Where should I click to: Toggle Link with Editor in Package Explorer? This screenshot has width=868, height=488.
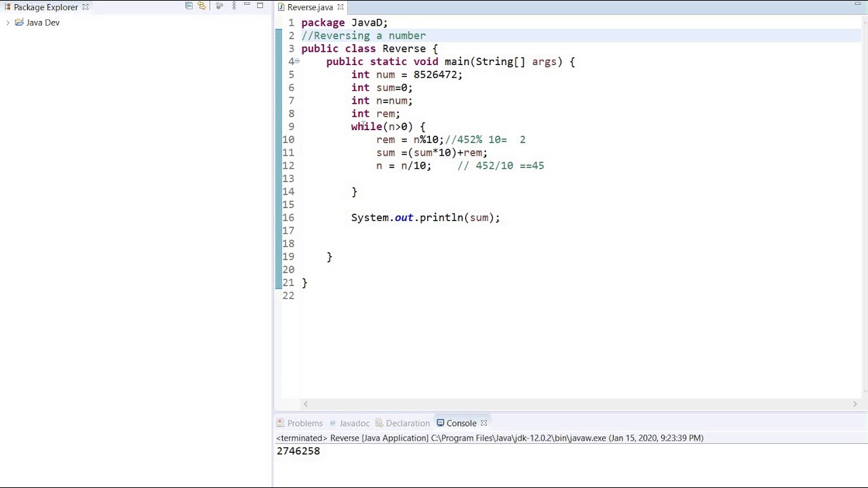point(201,6)
